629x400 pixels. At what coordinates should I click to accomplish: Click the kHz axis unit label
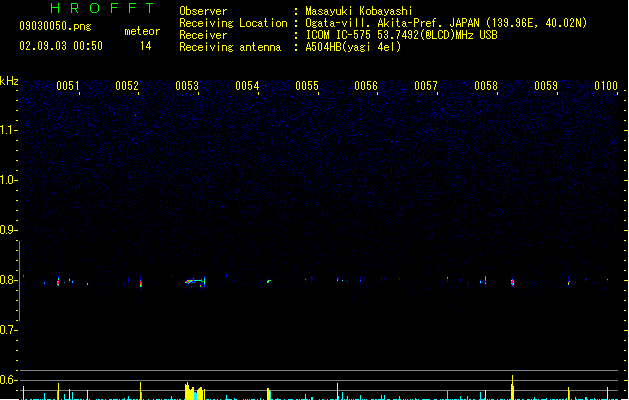[9, 81]
